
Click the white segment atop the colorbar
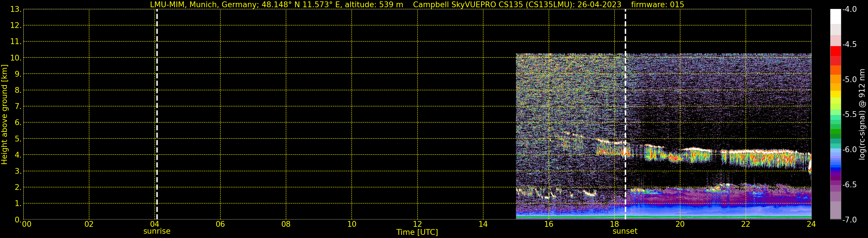[x=835, y=16]
